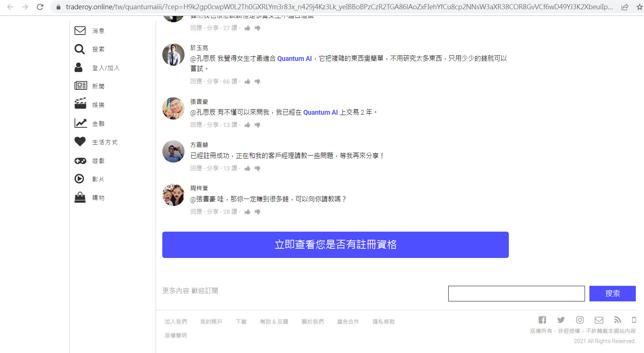Click the heart 生活方式 icon

[80, 141]
